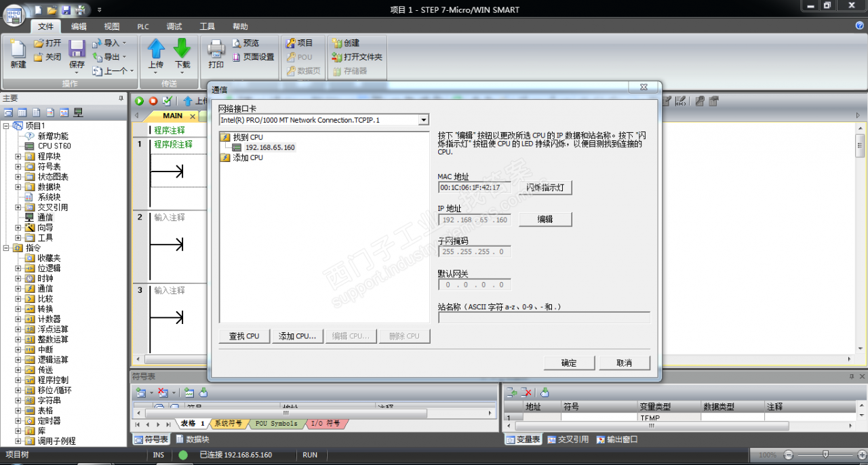Switch to the 编辑 ribbon tab
The height and width of the screenshot is (465, 868).
(79, 26)
